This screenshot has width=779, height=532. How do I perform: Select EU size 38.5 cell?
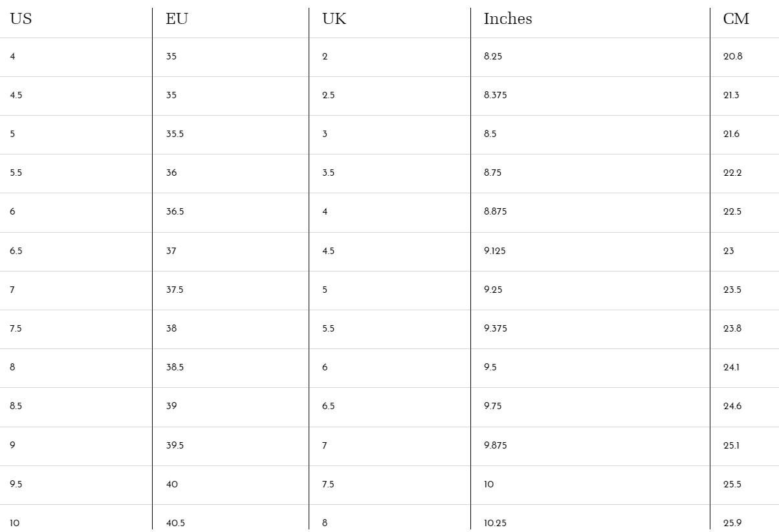[175, 367]
